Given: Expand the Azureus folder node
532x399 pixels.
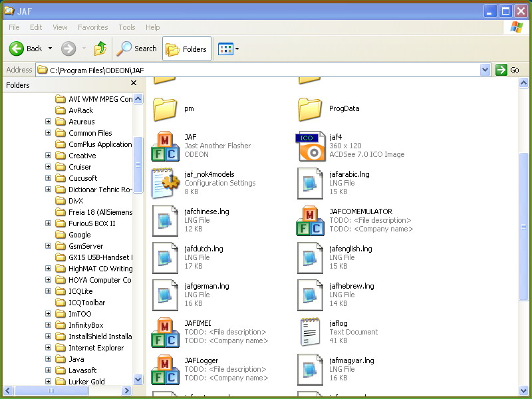Looking at the screenshot, I should 48,122.
